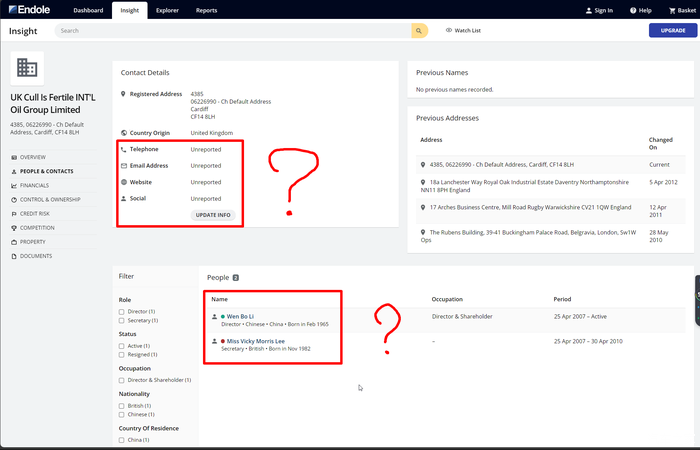Click into the Search input field
700x450 pixels.
click(230, 31)
